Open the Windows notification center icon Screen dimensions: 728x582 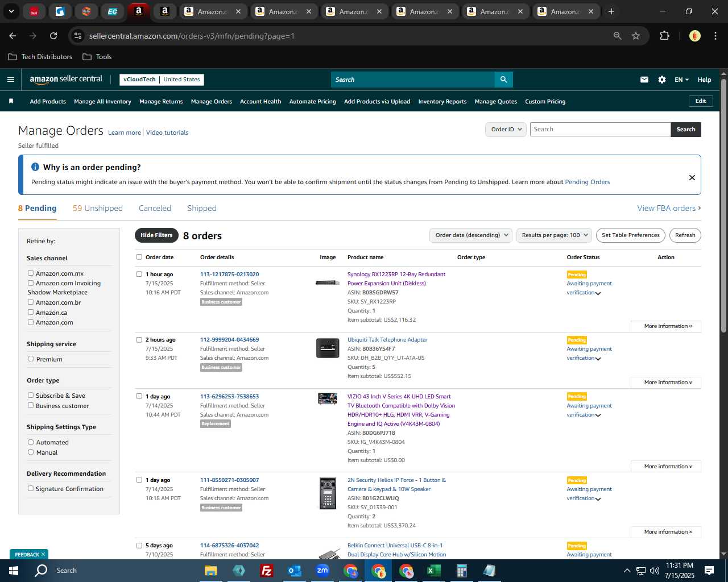(x=709, y=571)
